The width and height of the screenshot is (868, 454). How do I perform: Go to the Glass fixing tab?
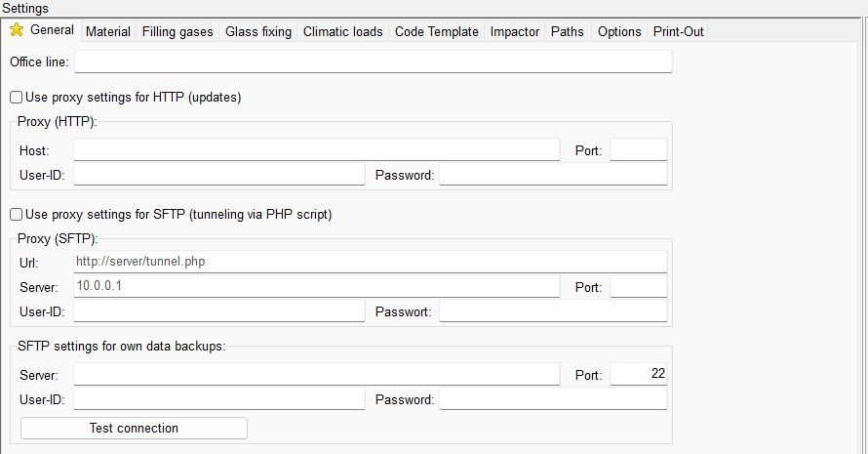258,31
